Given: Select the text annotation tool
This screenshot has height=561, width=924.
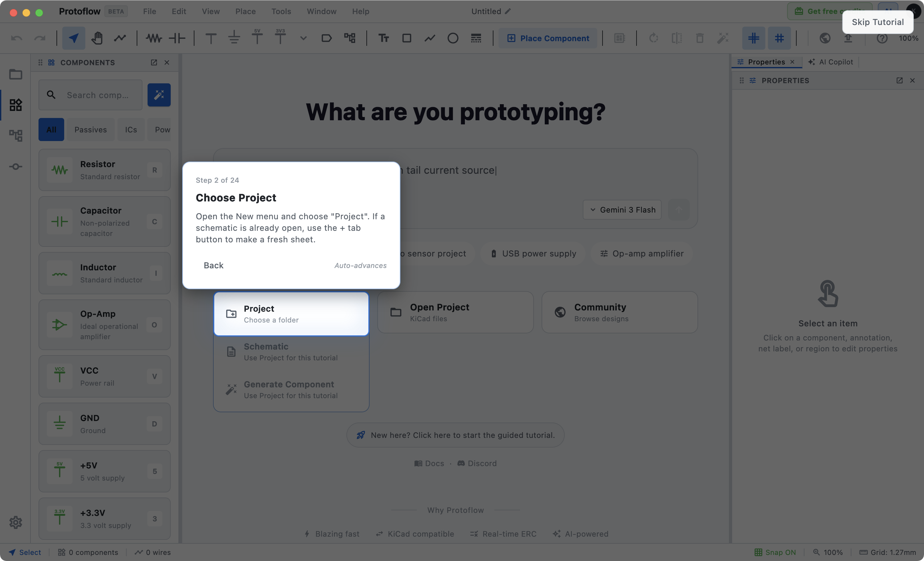Looking at the screenshot, I should pyautogui.click(x=384, y=38).
